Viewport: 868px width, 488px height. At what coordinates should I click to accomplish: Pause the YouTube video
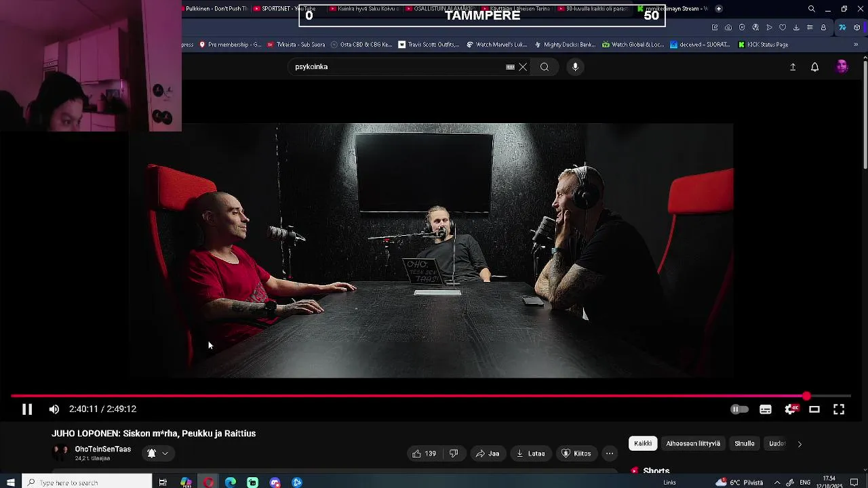coord(27,409)
